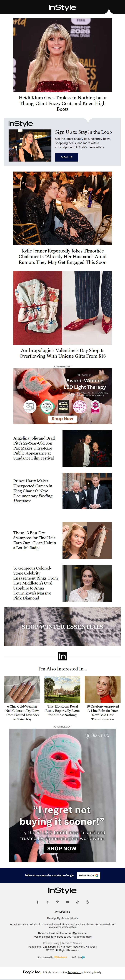Open cold-weather nail colors thumbnail
Viewport: 125px width, 980px height.
(22, 689)
